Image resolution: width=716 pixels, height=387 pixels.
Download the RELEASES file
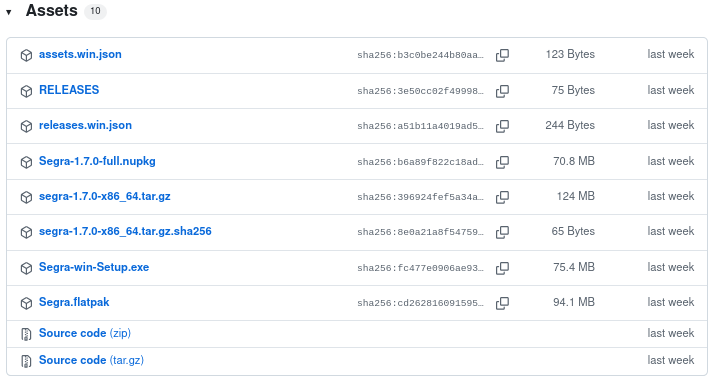click(x=69, y=90)
